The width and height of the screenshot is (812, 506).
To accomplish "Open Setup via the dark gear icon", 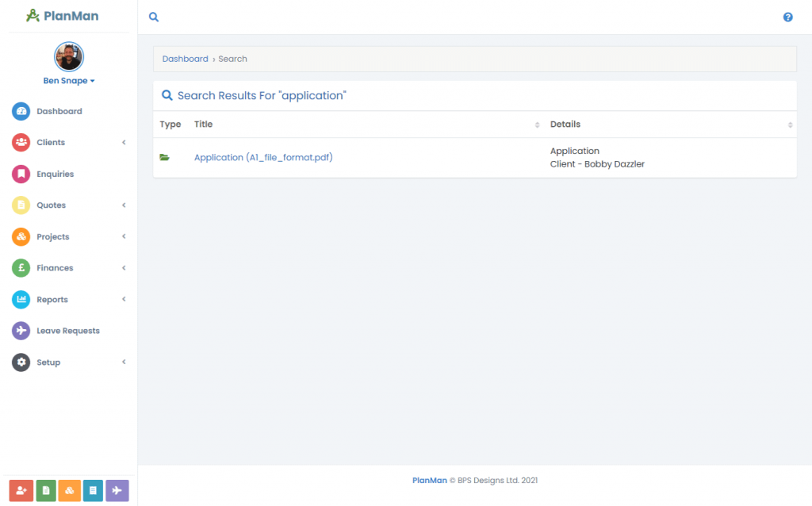I will pos(21,362).
